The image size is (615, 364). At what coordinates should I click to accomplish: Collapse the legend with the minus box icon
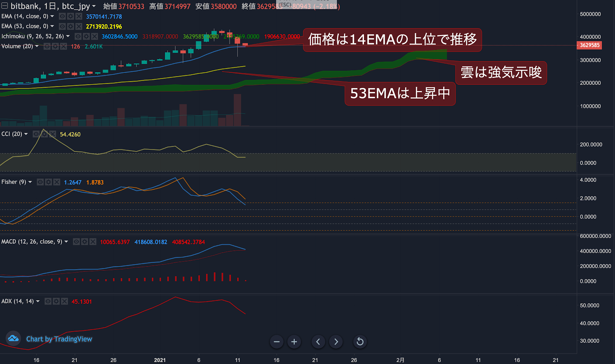coord(5,6)
